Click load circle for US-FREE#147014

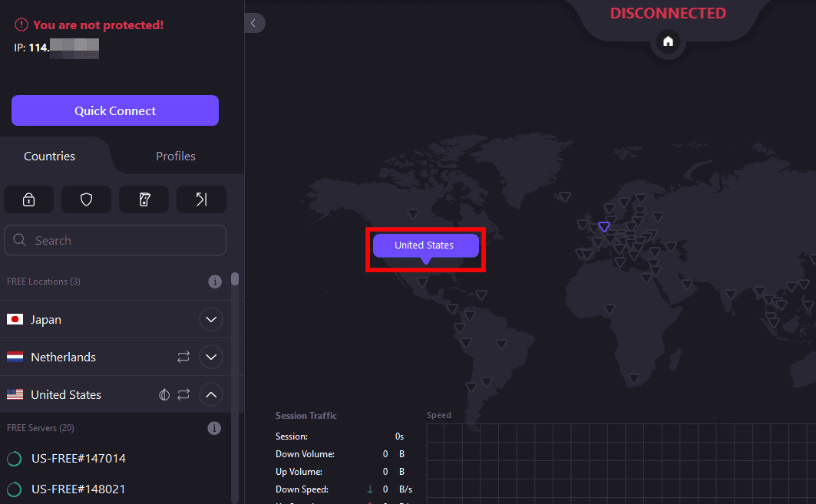15,459
